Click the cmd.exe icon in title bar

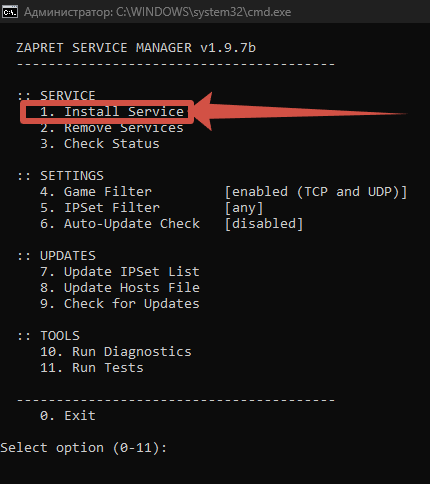tap(10, 12)
